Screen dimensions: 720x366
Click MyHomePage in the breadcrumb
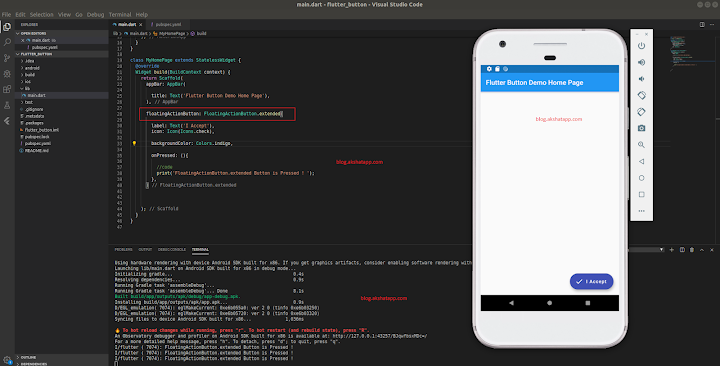coord(172,34)
